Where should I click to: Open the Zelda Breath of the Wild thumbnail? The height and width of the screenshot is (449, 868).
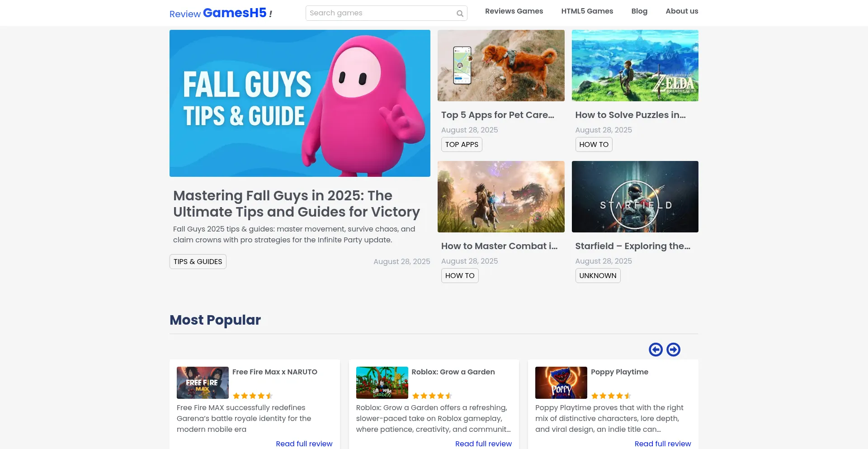pyautogui.click(x=635, y=66)
